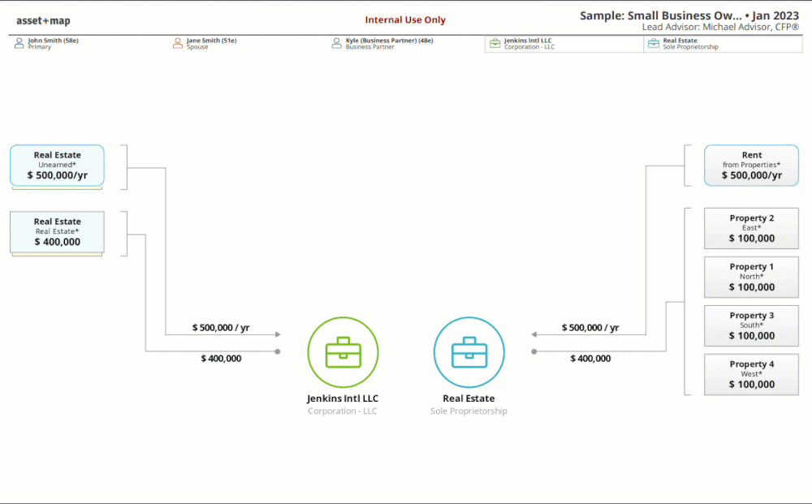Click the asset+map logo
The height and width of the screenshot is (504, 812).
coord(41,19)
